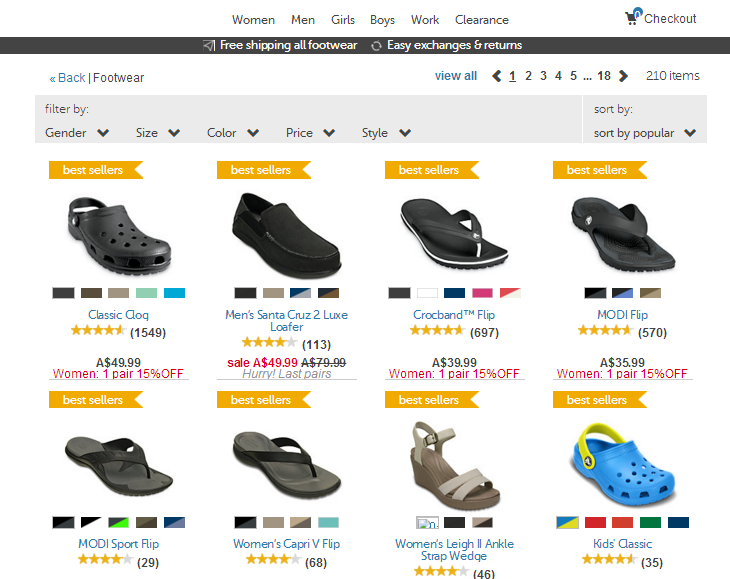The image size is (730, 579).
Task: Select green swatch for Kids' Classic
Action: click(650, 523)
